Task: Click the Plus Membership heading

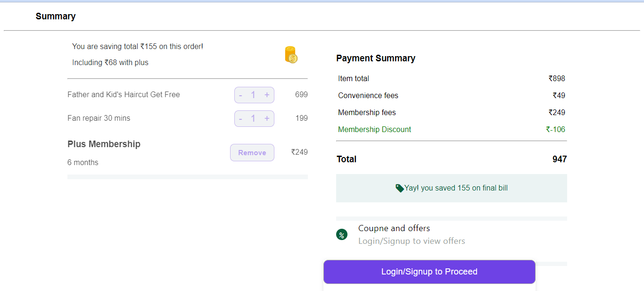Action: 104,144
